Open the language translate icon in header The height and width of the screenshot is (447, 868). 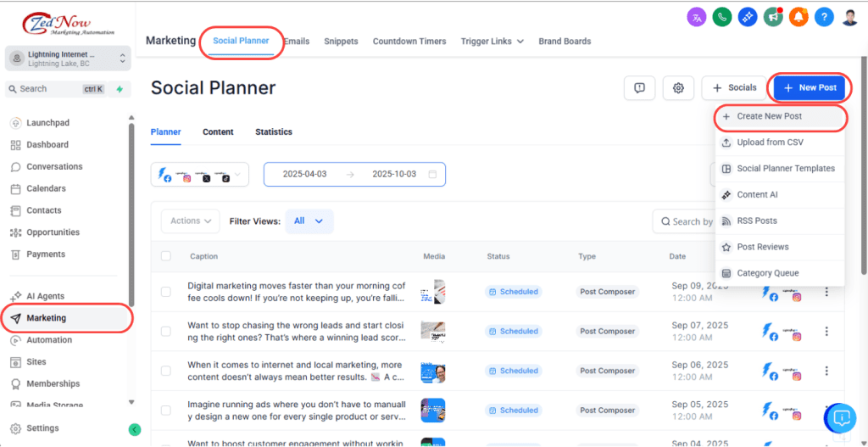[x=697, y=17]
